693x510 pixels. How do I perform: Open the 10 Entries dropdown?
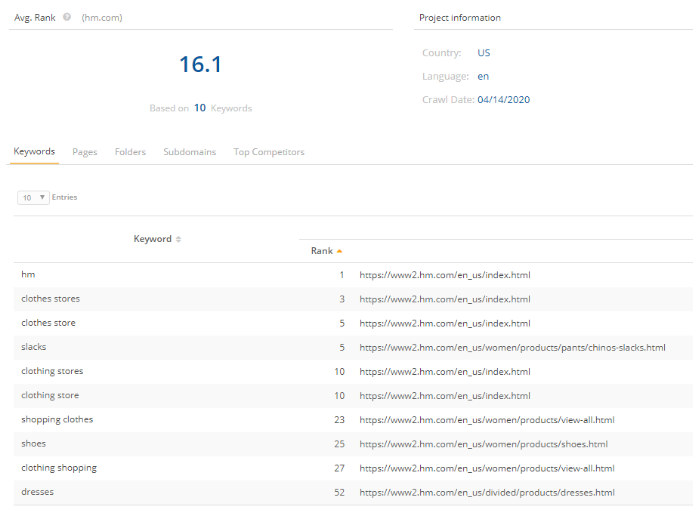[x=33, y=198]
